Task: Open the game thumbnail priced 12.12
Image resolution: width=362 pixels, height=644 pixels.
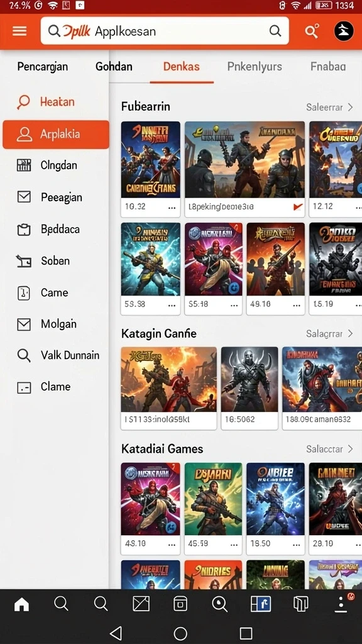Action: 336,159
